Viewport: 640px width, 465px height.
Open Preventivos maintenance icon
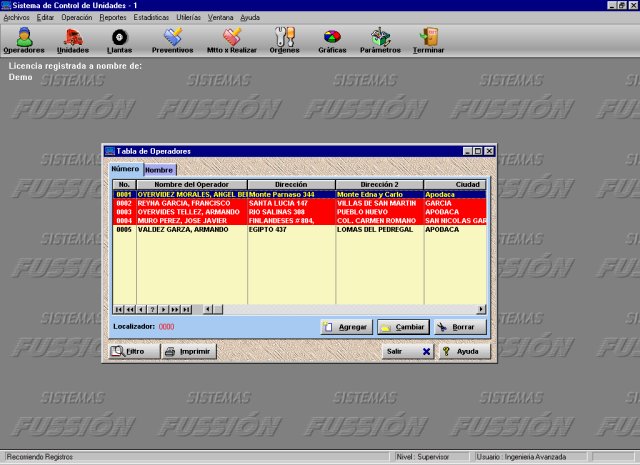point(173,40)
